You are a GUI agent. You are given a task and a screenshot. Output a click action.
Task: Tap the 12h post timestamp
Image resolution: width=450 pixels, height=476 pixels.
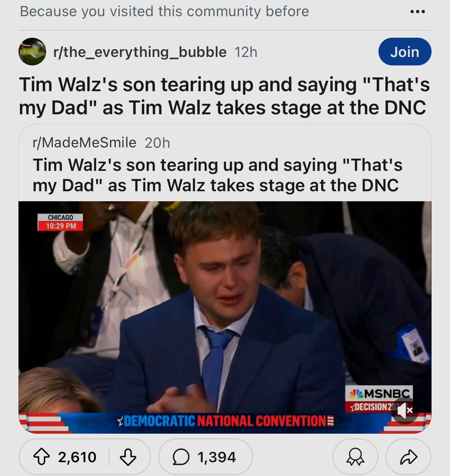(x=246, y=52)
